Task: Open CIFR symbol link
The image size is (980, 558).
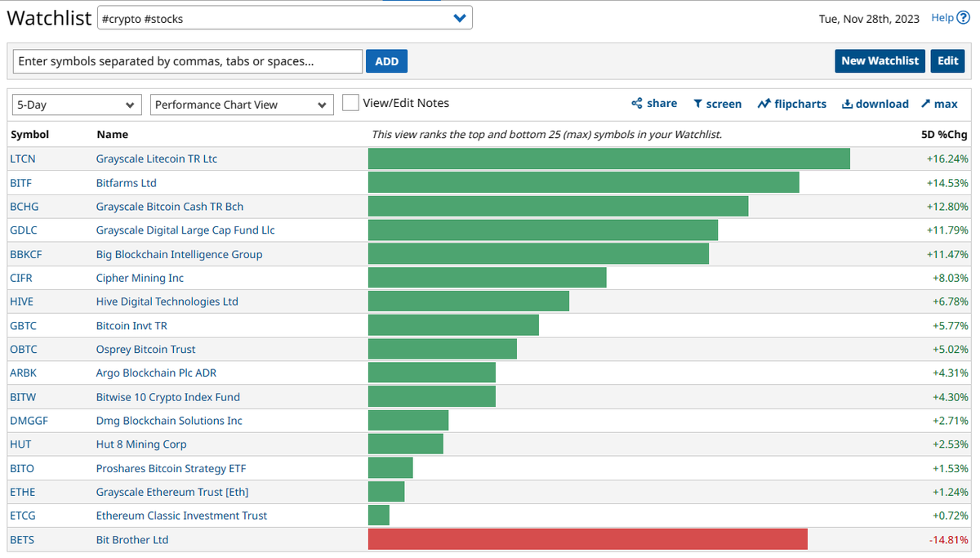Action: 21,278
